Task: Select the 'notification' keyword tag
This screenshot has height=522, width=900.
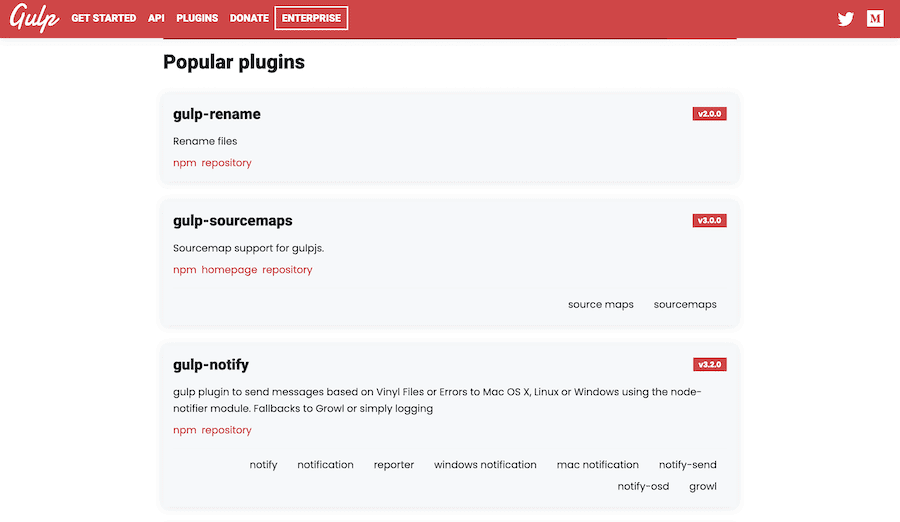Action: tap(325, 465)
